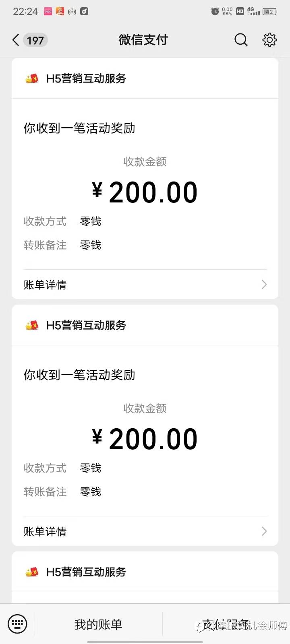The width and height of the screenshot is (290, 644).
Task: Open search in WeChat Pay chat
Action: [241, 39]
